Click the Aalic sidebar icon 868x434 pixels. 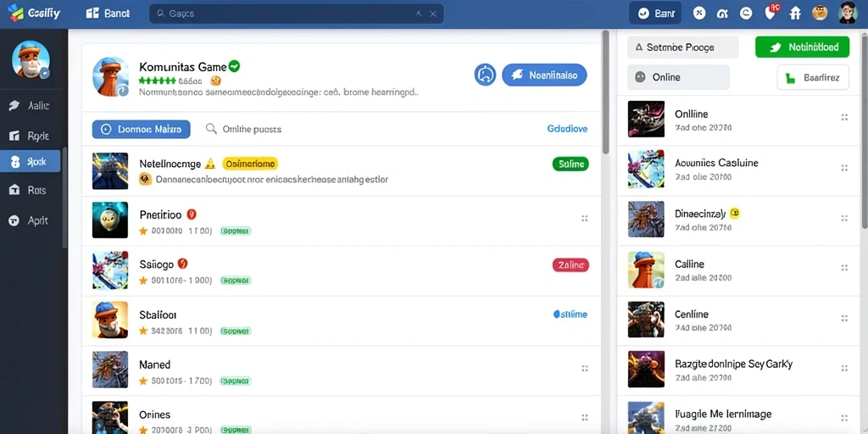pyautogui.click(x=14, y=106)
